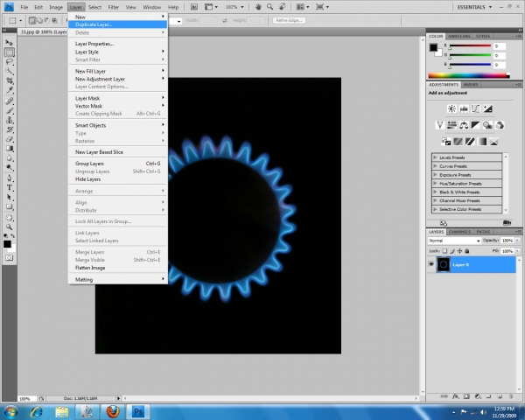Open the Normal blend mode dropdown
Viewport: 525px width, 420px height.
[454, 241]
